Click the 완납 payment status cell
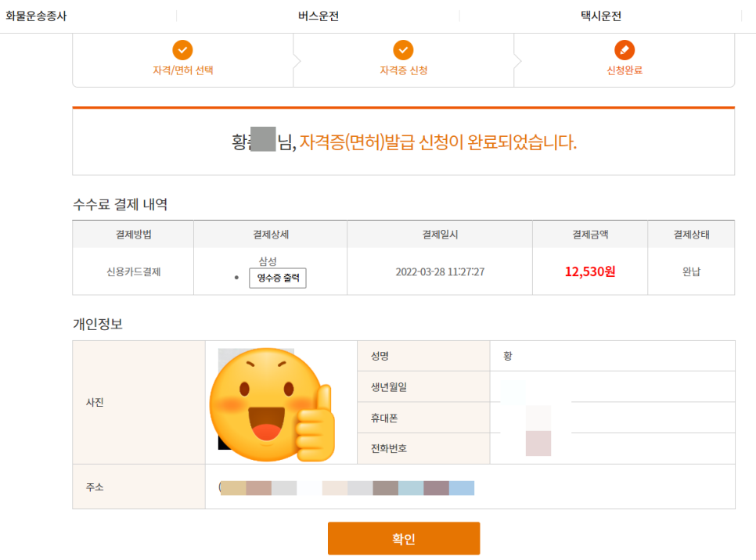The image size is (756, 560). point(691,272)
